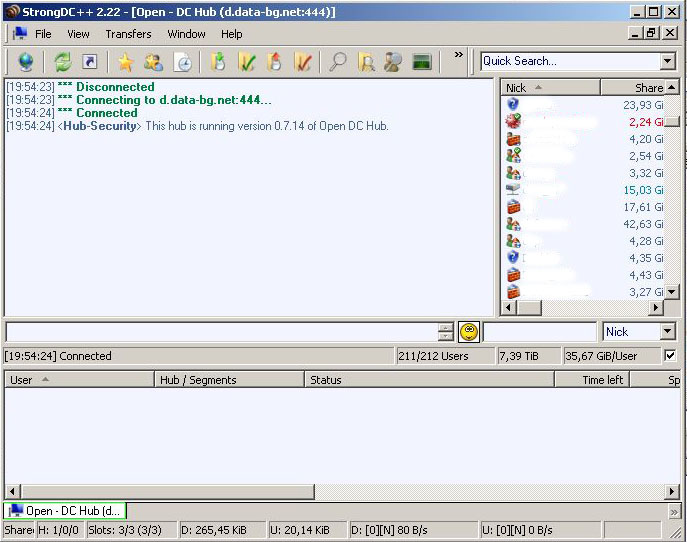Viewport: 687px width, 542px height.
Task: Click the red user icon beside 2,24 Gi
Action: 513,121
